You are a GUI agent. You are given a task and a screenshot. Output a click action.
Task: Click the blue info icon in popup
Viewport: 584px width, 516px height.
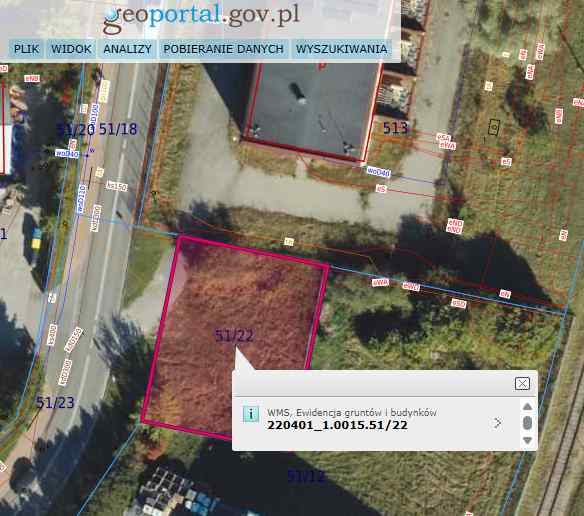[x=251, y=414]
